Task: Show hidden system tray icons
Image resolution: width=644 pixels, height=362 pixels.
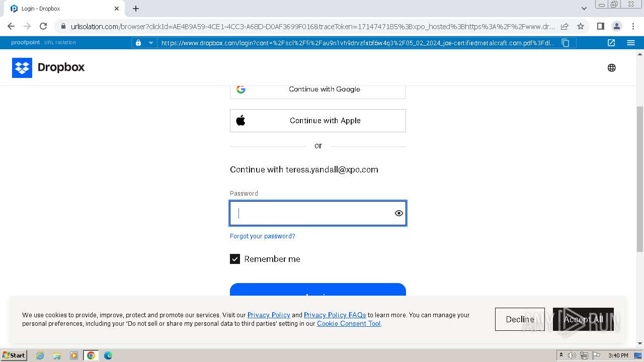Action: 561,355
